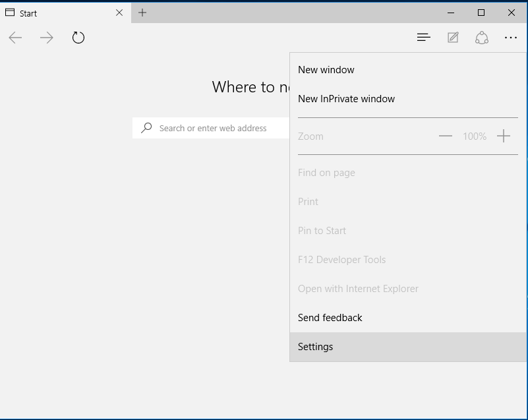Close the Start tab
Viewport: 528px width, 420px height.
point(119,13)
